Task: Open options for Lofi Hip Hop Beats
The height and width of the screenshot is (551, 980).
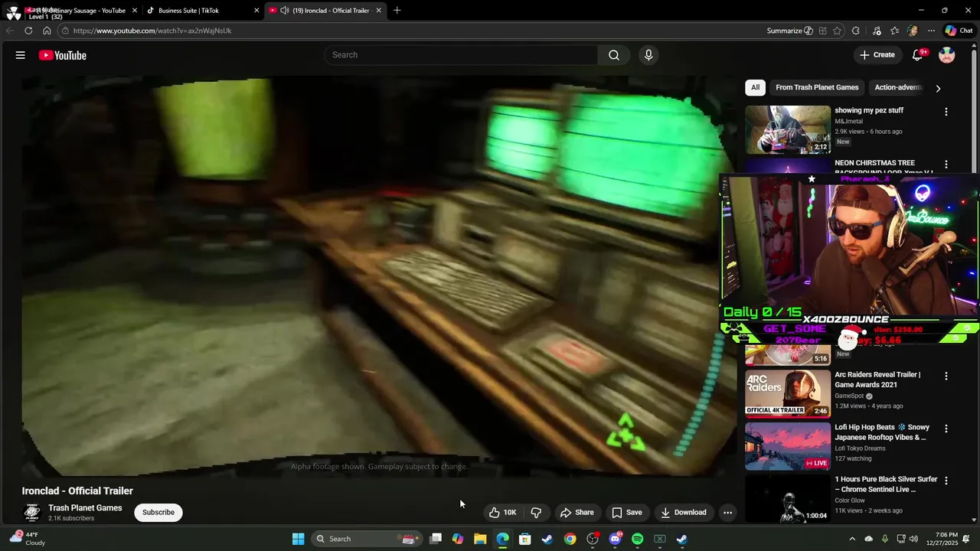Action: [946, 429]
